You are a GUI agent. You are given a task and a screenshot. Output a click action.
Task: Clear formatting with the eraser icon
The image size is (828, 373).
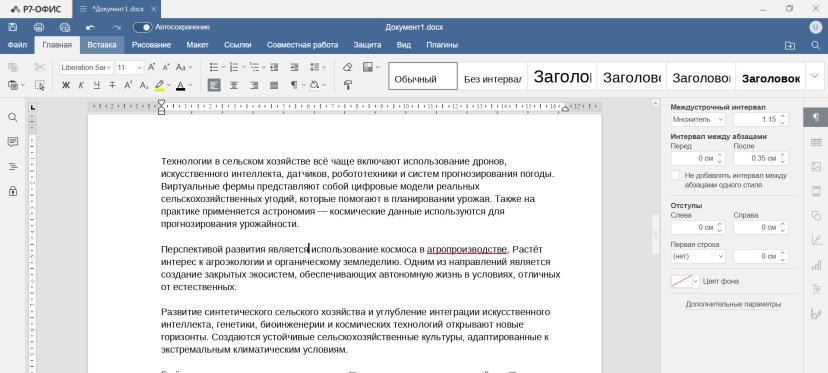(347, 67)
